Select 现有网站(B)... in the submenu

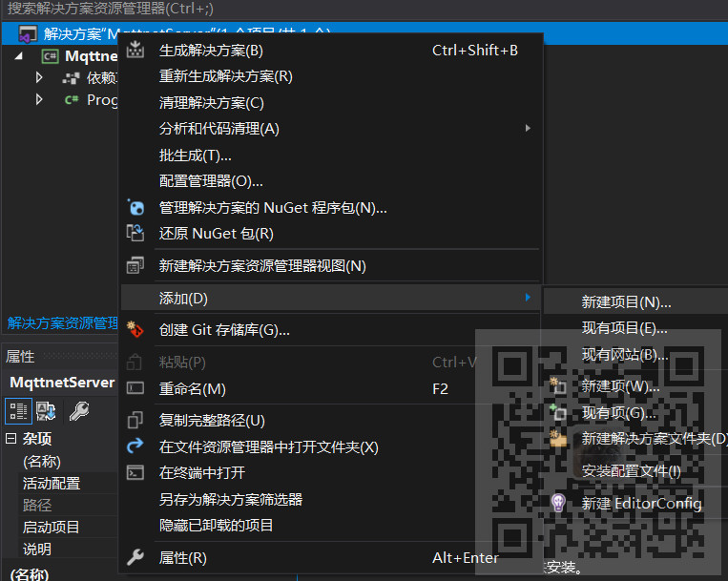tap(635, 355)
